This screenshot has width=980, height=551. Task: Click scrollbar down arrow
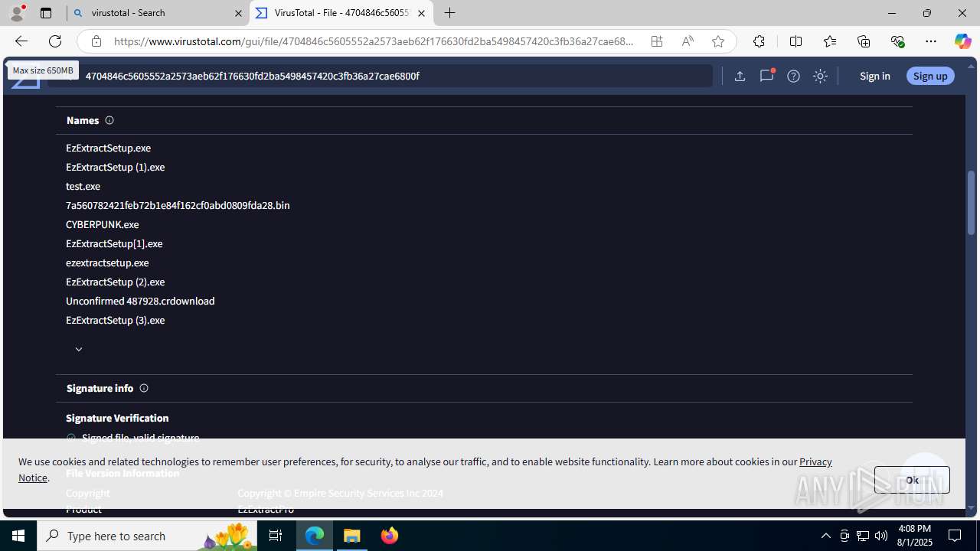pos(971,508)
